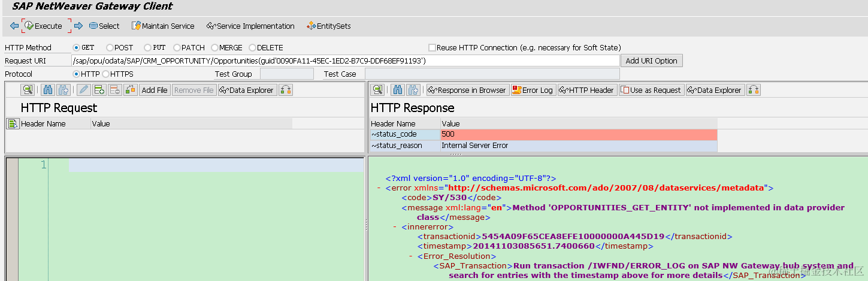This screenshot has height=281, width=868.
Task: Open Response in Browser
Action: (x=467, y=90)
